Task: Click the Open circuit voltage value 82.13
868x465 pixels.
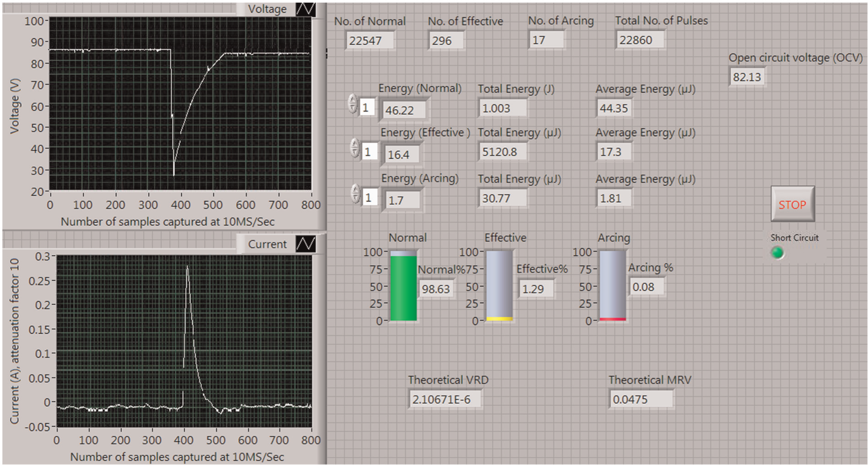Action: [x=746, y=76]
